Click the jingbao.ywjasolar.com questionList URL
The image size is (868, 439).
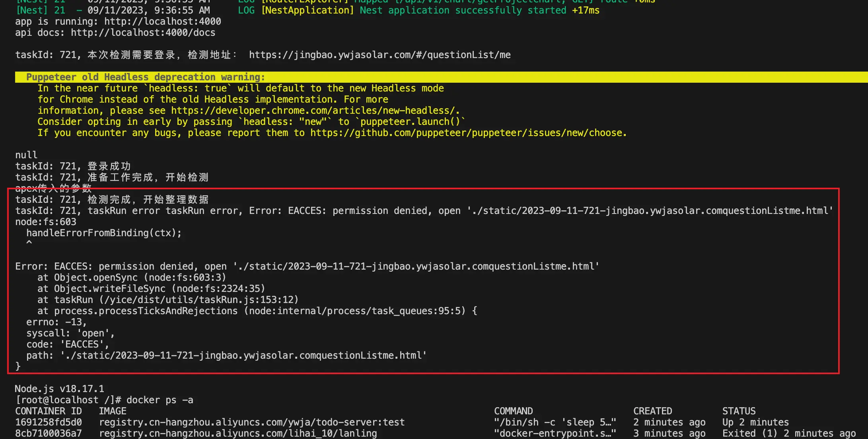coord(380,54)
